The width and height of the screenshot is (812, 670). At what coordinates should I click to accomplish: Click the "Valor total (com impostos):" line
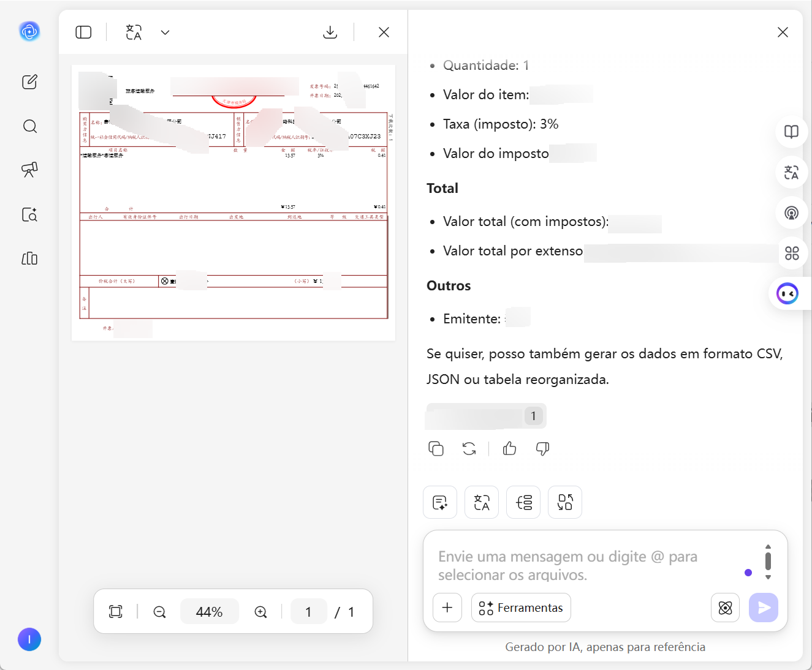tap(526, 222)
